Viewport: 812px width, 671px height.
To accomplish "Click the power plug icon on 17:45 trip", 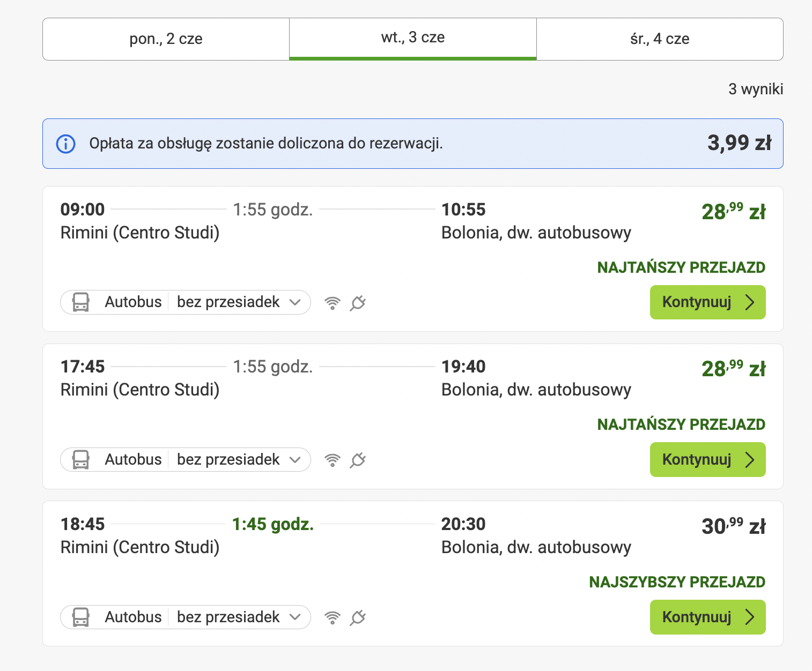I will point(358,460).
